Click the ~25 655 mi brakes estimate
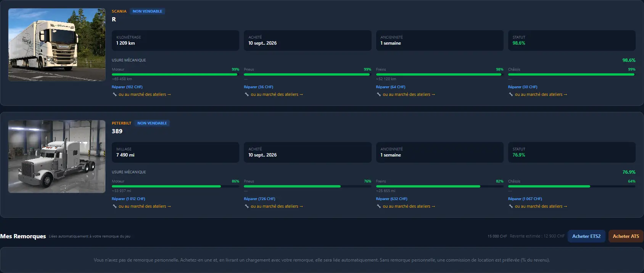Image resolution: width=644 pixels, height=273 pixels. (385, 191)
